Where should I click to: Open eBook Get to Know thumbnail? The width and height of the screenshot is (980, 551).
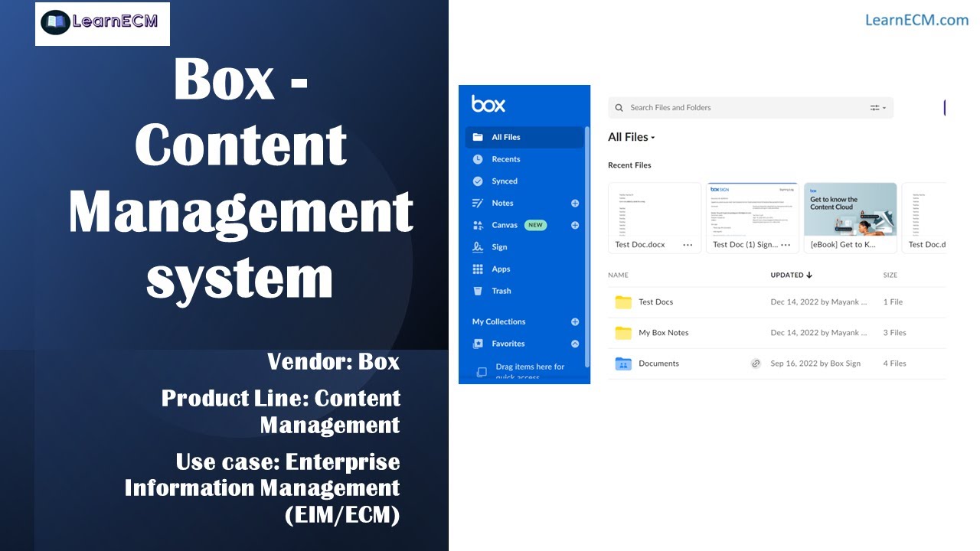pos(851,209)
